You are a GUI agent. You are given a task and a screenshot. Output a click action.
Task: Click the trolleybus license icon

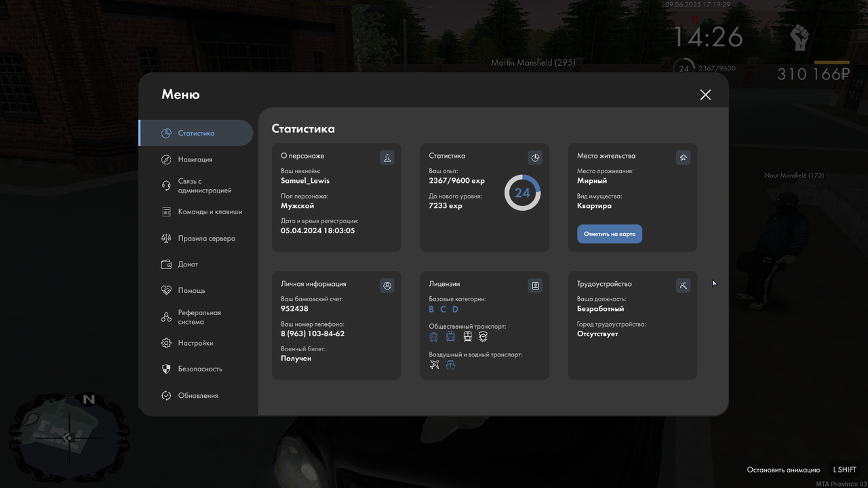(434, 336)
